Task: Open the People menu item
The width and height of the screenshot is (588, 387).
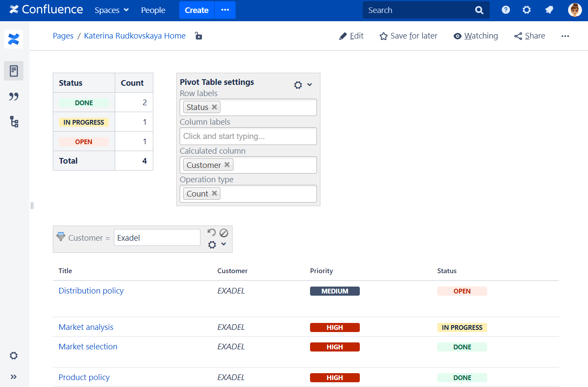Action: (x=153, y=10)
